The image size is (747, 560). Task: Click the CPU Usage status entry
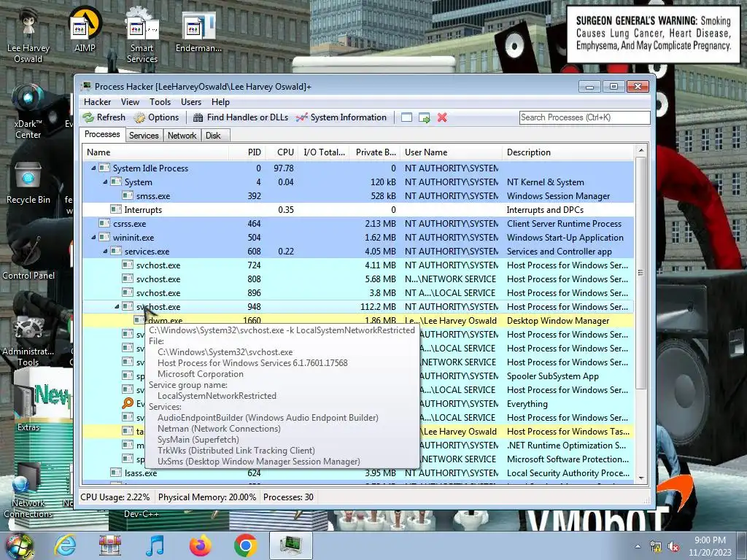click(115, 497)
